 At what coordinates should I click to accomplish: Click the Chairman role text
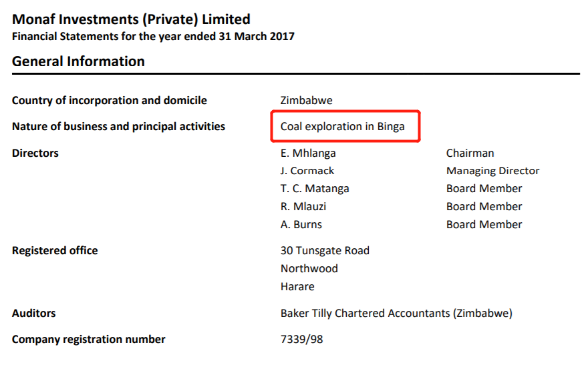point(470,153)
